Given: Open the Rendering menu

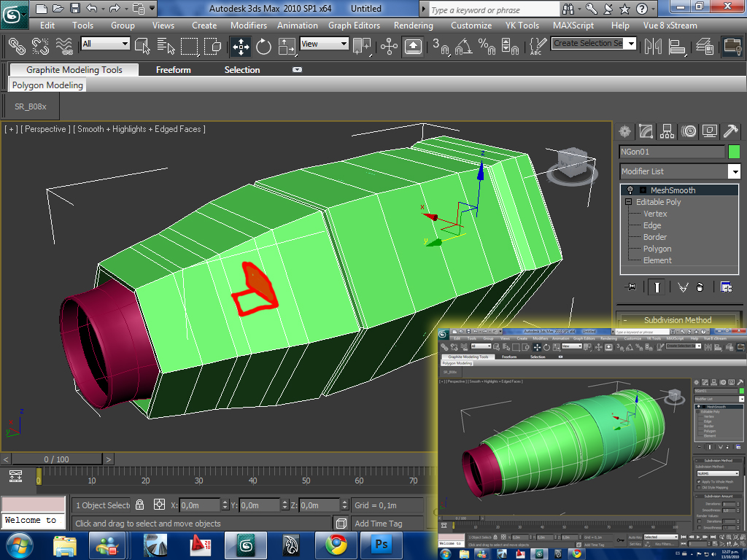Looking at the screenshot, I should click(x=413, y=26).
